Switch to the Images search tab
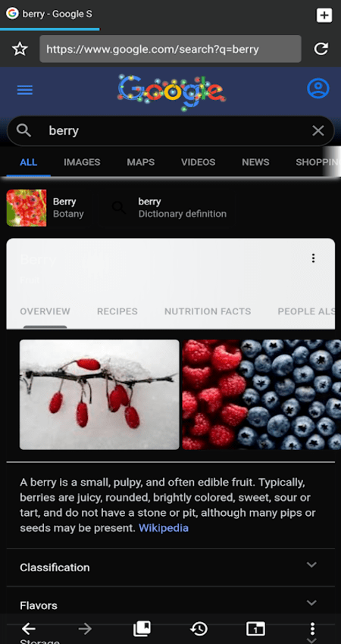 click(82, 162)
